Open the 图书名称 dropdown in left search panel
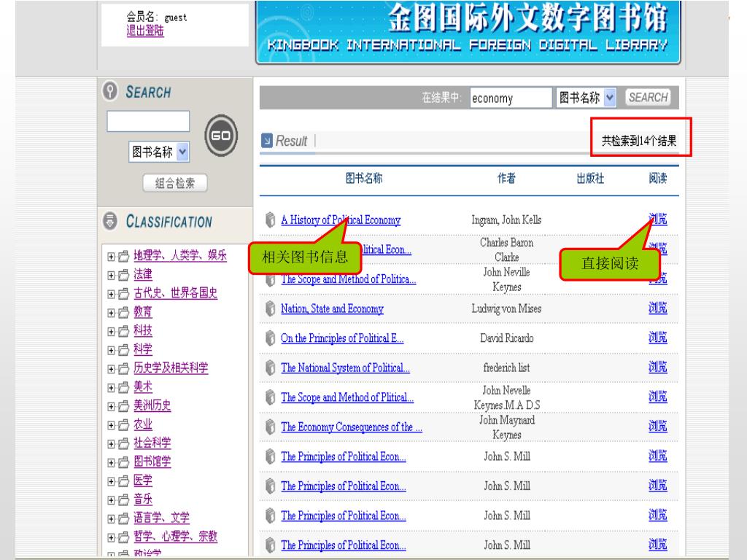This screenshot has height=560, width=747. tap(159, 152)
